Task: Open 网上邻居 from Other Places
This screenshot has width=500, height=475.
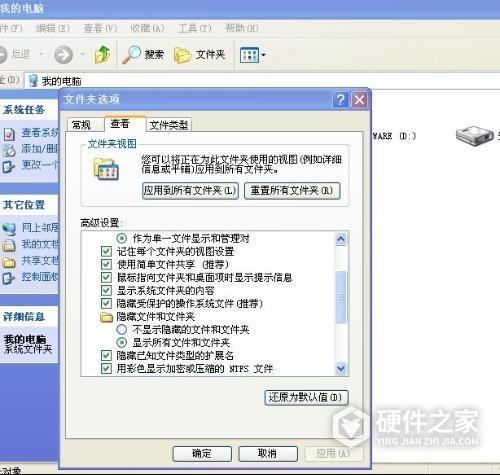Action: 31,228
